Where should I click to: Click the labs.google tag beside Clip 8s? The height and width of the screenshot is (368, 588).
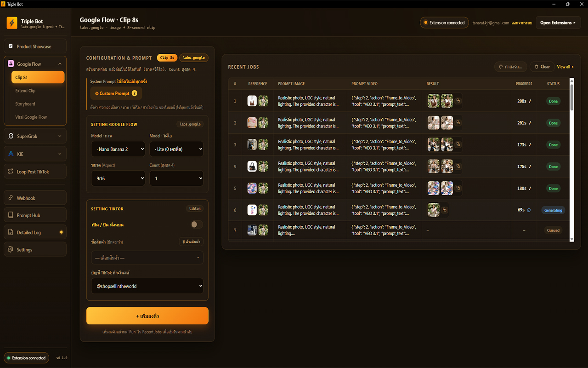pos(194,58)
